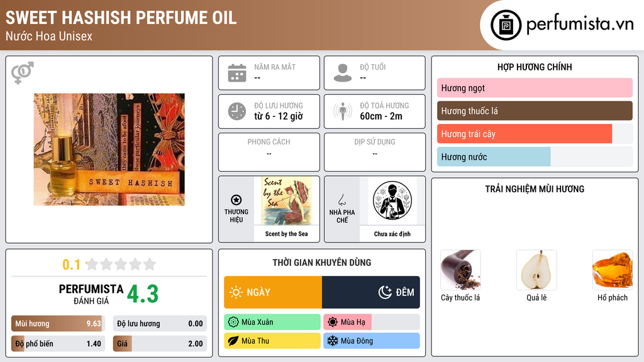Open the Scent by the Sea brand image

[x=287, y=200]
